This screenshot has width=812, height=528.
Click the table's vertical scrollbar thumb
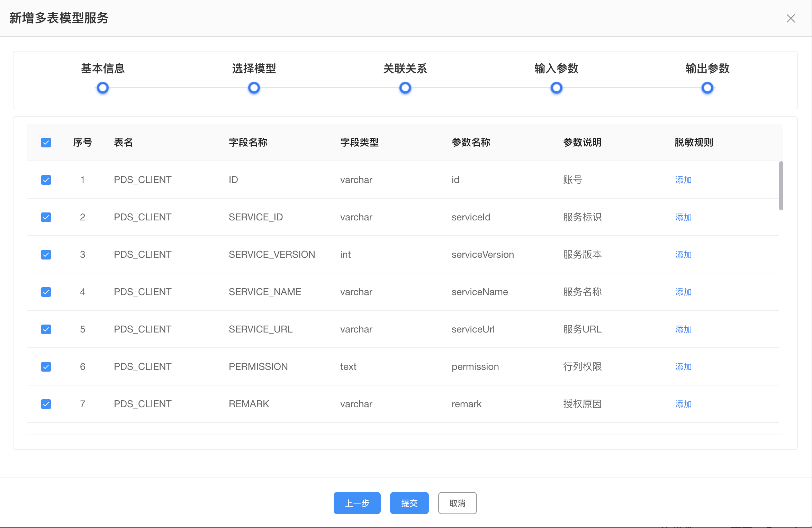pos(781,186)
